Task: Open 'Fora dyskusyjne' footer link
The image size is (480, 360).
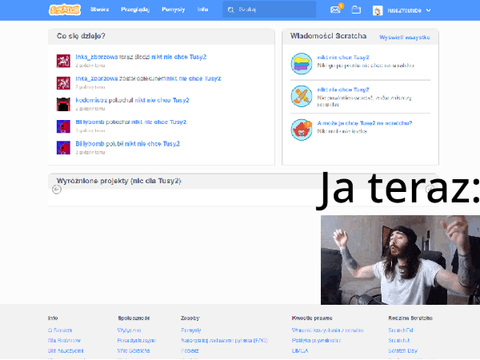Action: click(137, 341)
